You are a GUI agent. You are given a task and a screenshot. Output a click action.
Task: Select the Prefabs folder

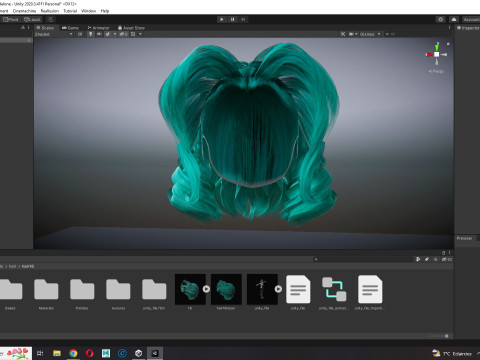82,293
